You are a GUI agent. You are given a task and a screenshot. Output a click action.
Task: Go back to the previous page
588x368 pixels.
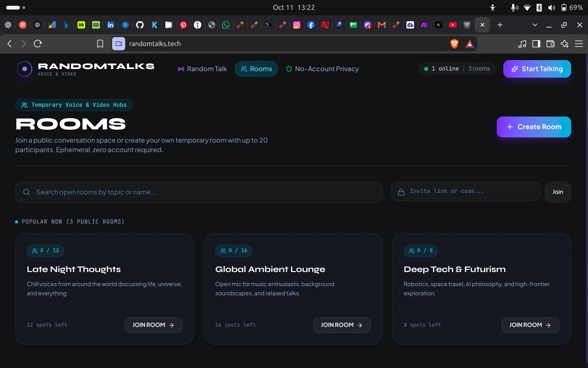pos(9,44)
